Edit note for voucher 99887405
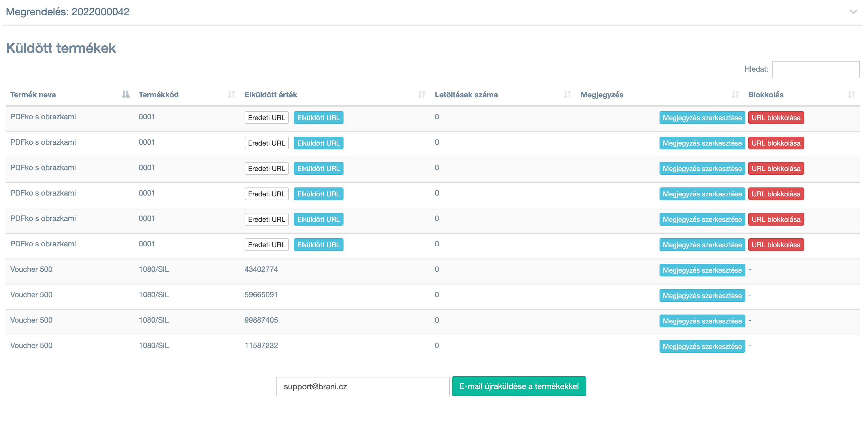 coord(702,321)
